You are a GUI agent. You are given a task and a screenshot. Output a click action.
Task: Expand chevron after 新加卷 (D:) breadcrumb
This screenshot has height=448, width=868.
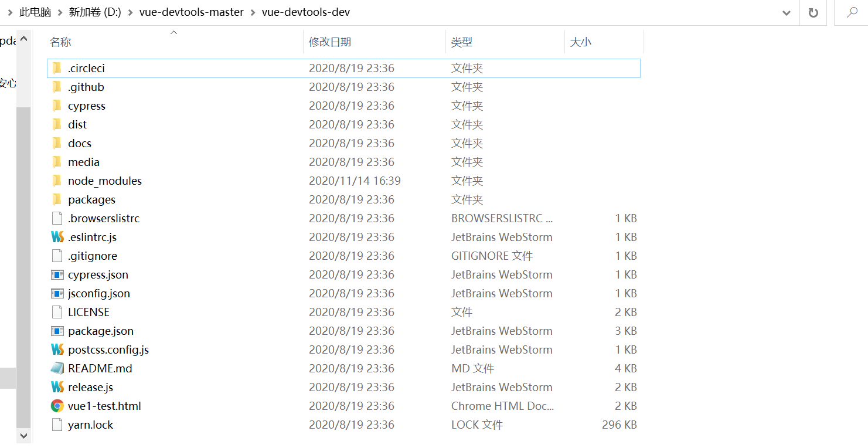click(x=130, y=12)
